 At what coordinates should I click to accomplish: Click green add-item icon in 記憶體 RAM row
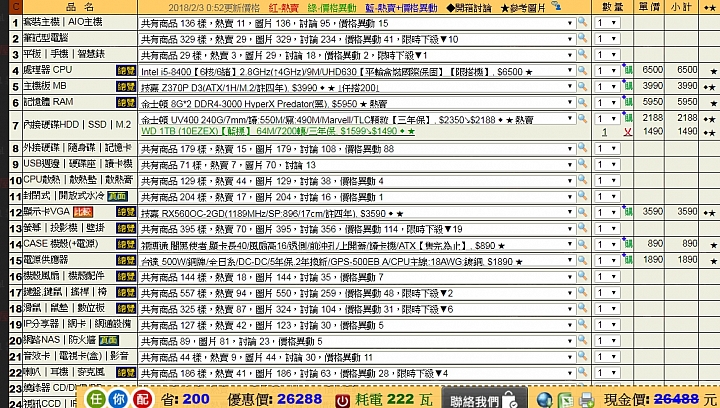pos(627,101)
